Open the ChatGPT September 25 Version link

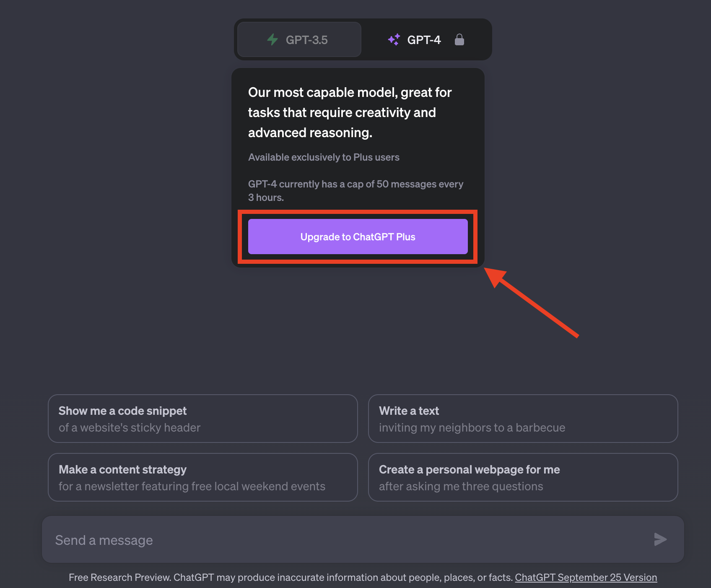tap(586, 578)
